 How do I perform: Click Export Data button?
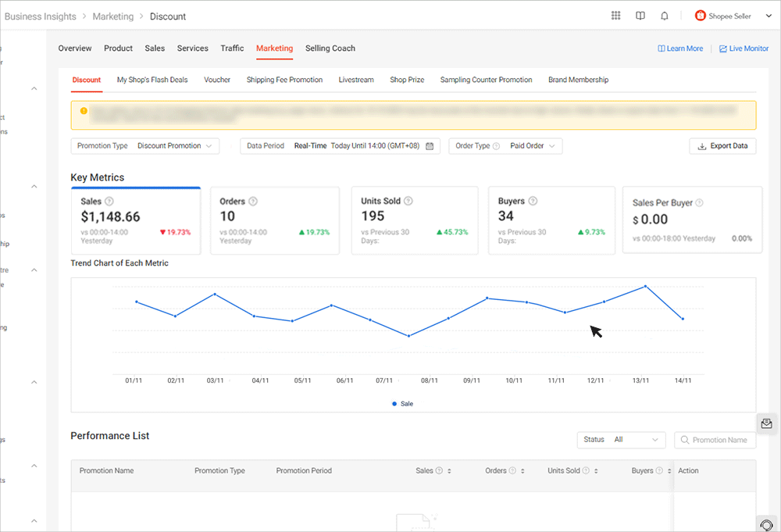(722, 146)
